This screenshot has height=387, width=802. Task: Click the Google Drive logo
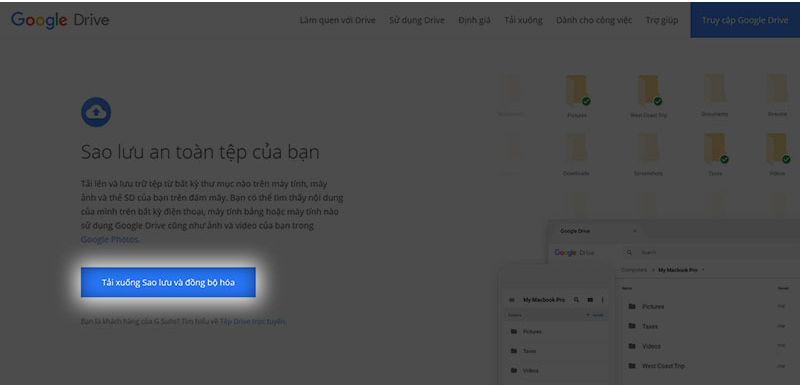tap(60, 20)
